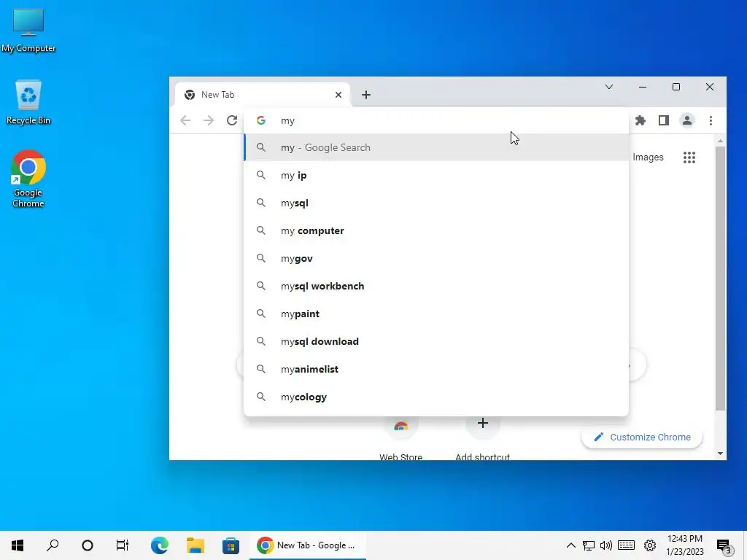Open the notification center icon
747x560 pixels.
tap(724, 546)
